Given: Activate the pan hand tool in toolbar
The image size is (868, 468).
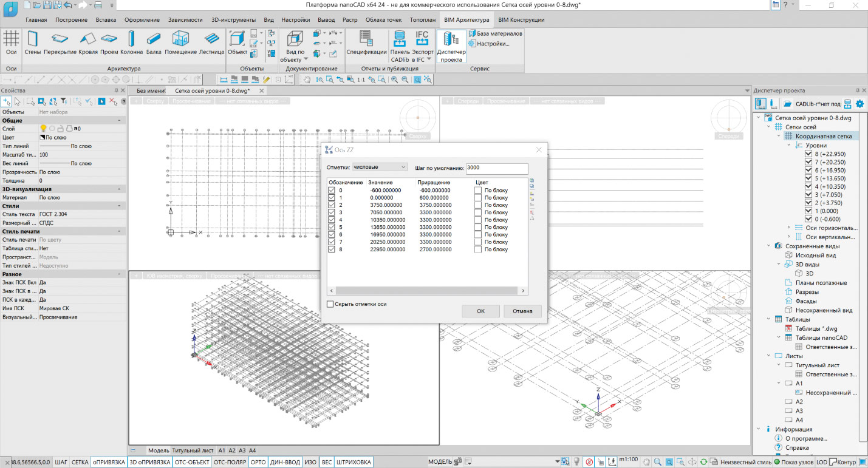Looking at the screenshot, I should (307, 80).
